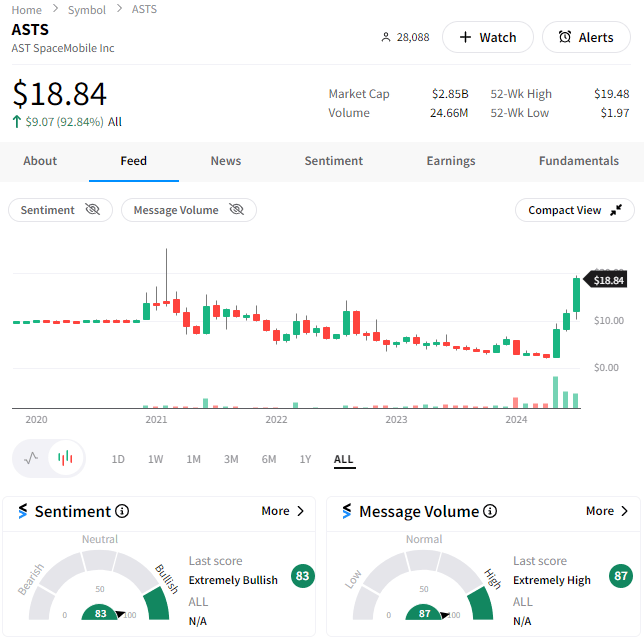The image size is (644, 641).
Task: Click the Message Volume gauge dial
Action: tap(423, 586)
